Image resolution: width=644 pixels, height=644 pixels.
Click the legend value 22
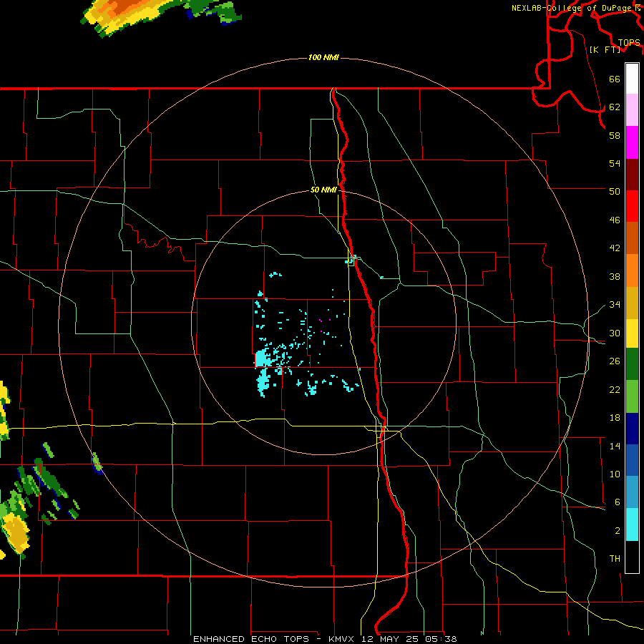pos(615,390)
